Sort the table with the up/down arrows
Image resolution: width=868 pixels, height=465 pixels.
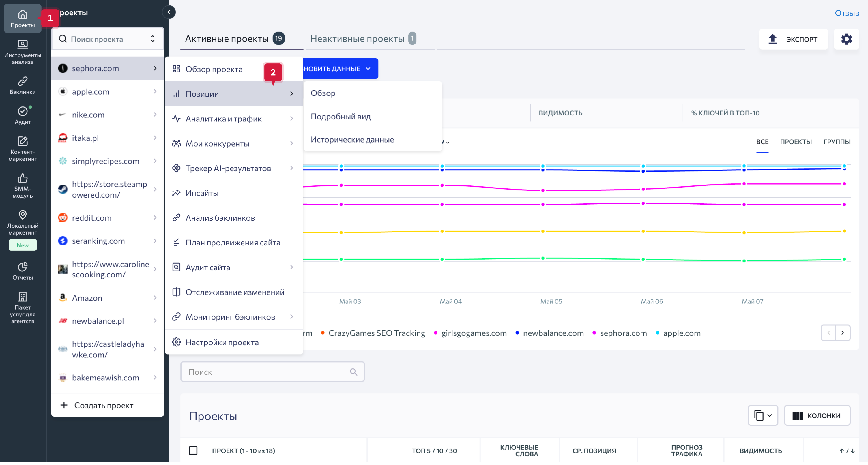click(847, 451)
